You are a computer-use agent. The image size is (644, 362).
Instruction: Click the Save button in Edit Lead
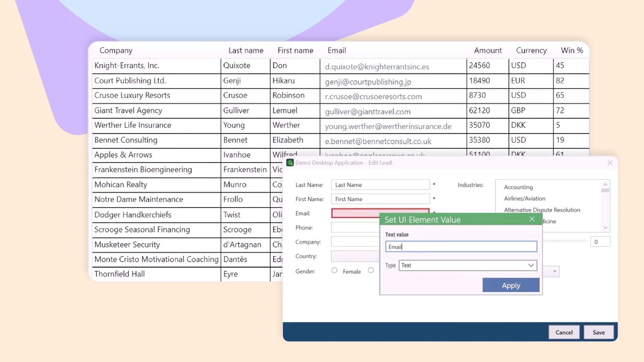[x=599, y=332]
